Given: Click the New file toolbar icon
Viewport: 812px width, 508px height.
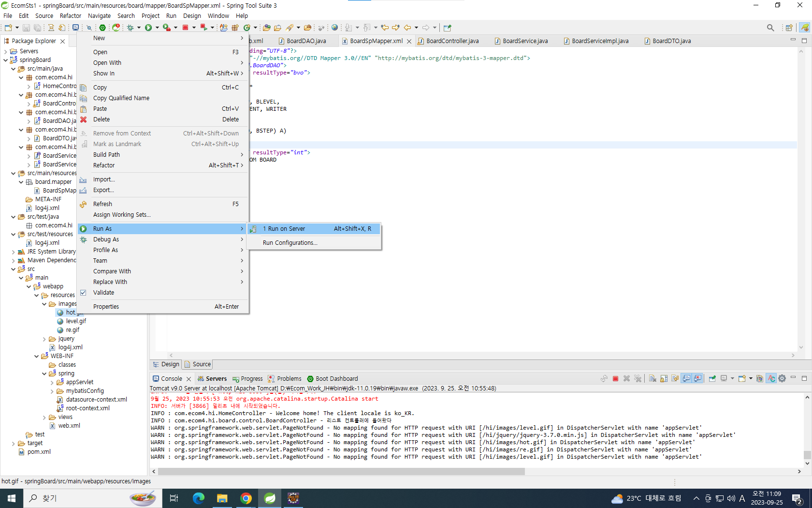Looking at the screenshot, I should [8, 28].
